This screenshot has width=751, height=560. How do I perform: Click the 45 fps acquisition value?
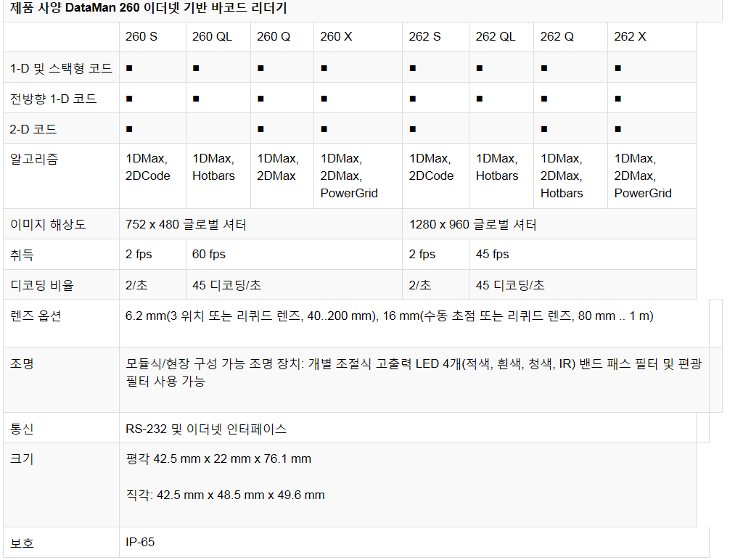[x=492, y=255]
